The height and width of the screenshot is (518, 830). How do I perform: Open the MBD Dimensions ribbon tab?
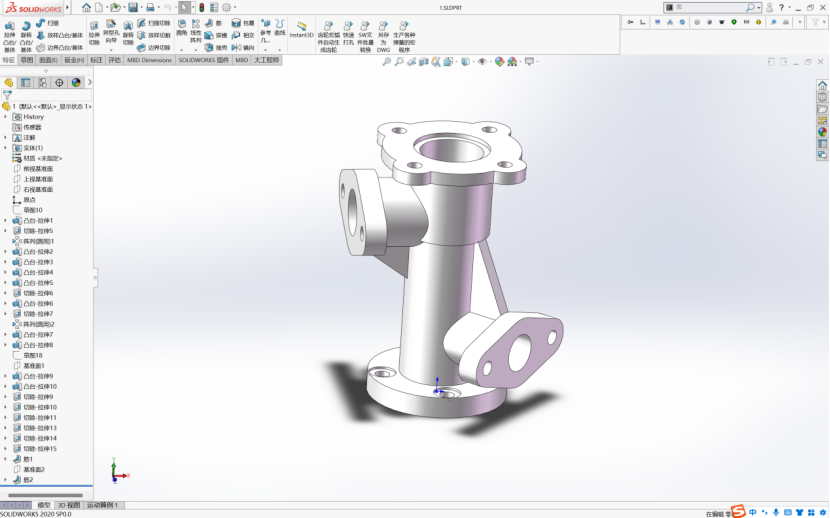[149, 60]
